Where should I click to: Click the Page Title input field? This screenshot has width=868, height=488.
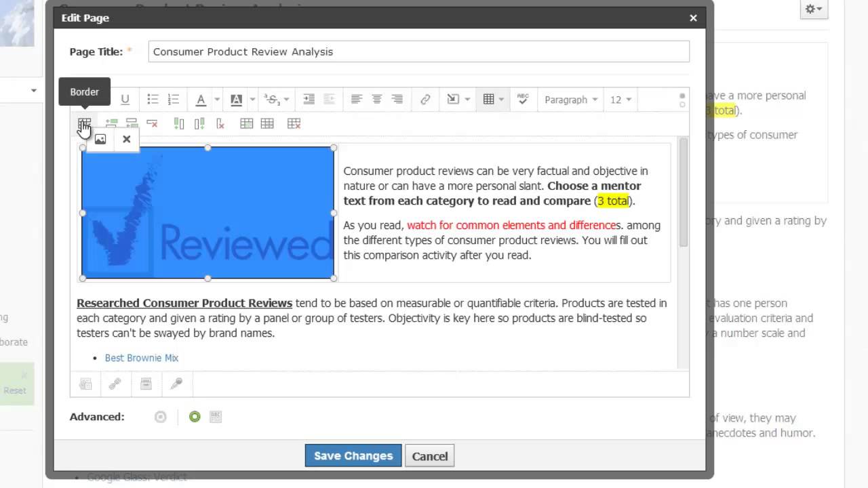(x=419, y=52)
